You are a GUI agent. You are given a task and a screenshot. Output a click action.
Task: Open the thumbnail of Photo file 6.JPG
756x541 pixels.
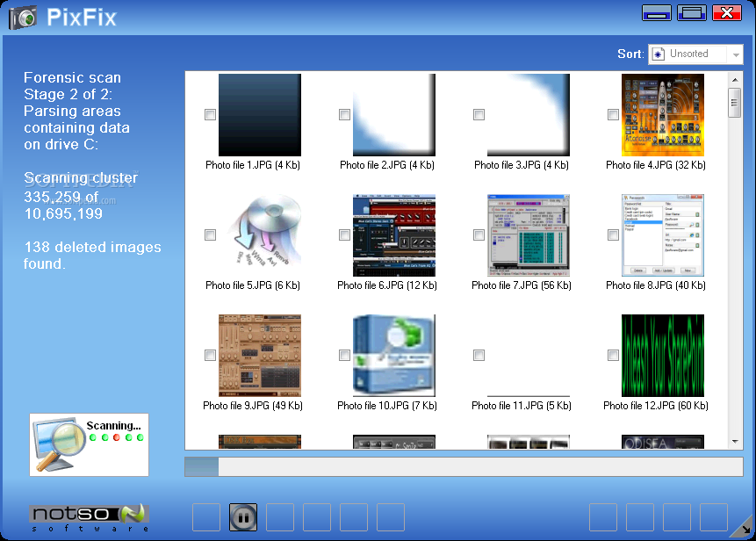394,234
